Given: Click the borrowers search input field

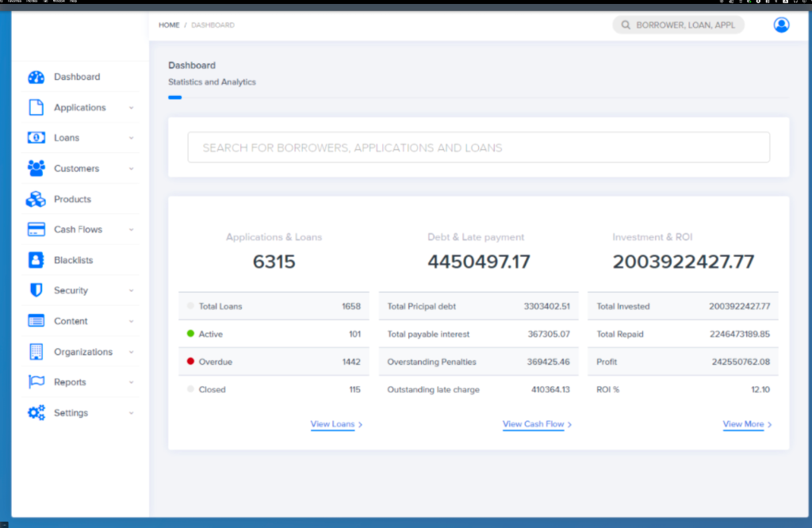Looking at the screenshot, I should tap(478, 147).
